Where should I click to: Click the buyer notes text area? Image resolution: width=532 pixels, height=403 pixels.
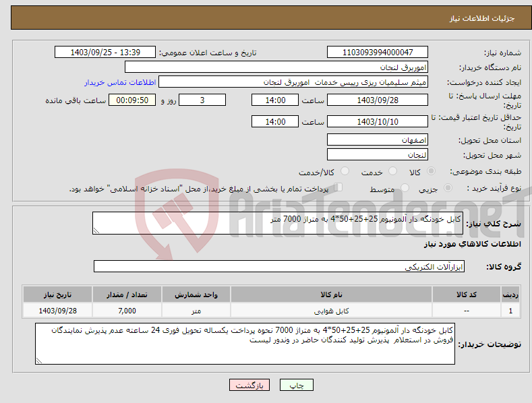(245, 344)
